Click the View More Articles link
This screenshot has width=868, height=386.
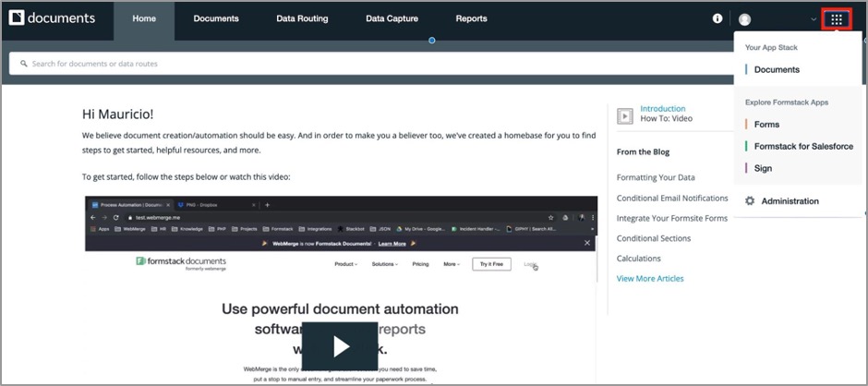tap(650, 278)
